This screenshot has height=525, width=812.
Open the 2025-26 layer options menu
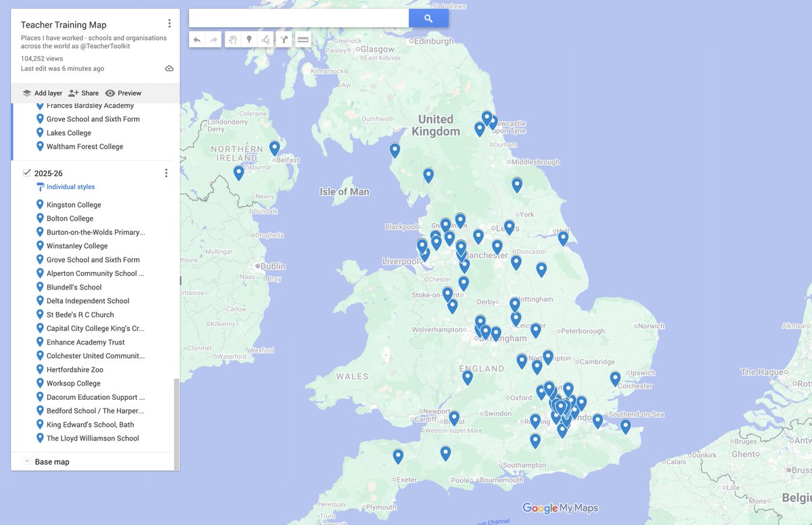point(166,173)
